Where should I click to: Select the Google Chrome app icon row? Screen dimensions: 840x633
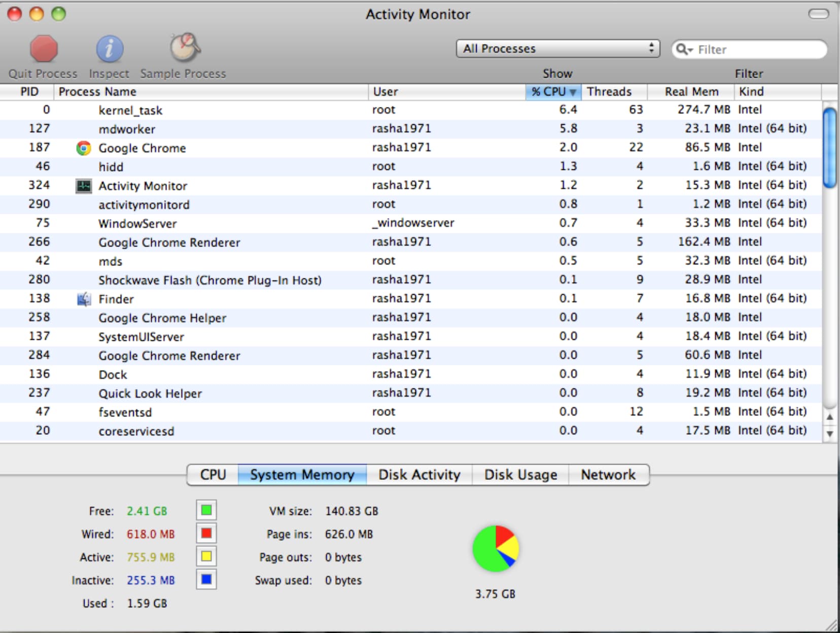84,148
